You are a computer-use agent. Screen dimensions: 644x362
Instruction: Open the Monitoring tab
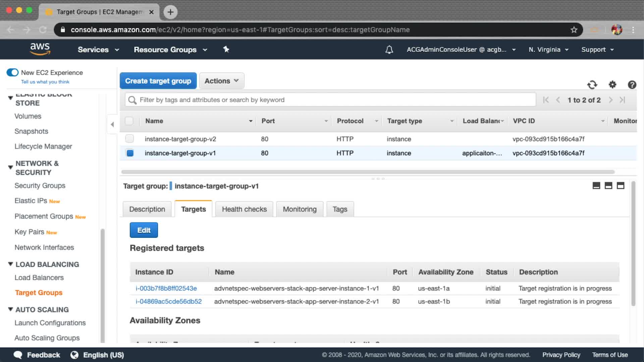[x=300, y=209]
